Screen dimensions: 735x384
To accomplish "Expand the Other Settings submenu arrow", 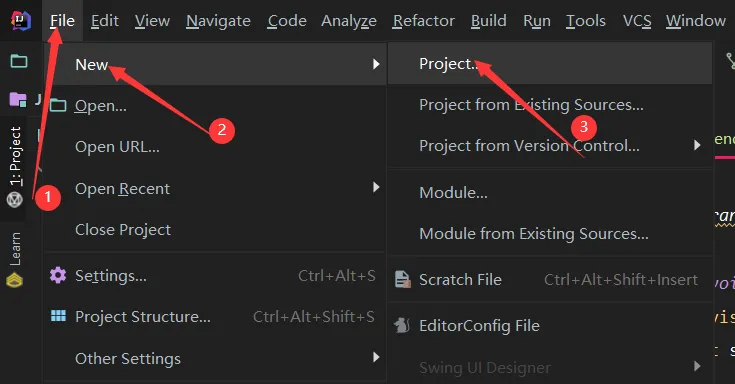I will [x=376, y=358].
